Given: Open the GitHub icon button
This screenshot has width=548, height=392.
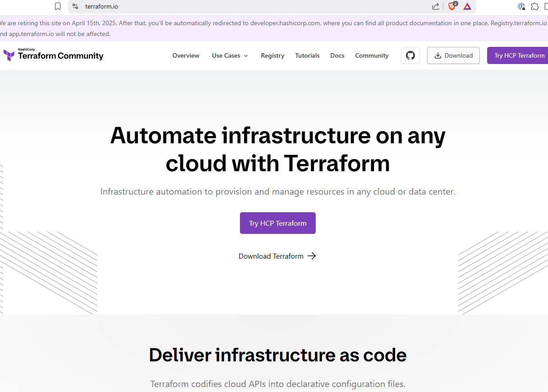Looking at the screenshot, I should pyautogui.click(x=410, y=55).
